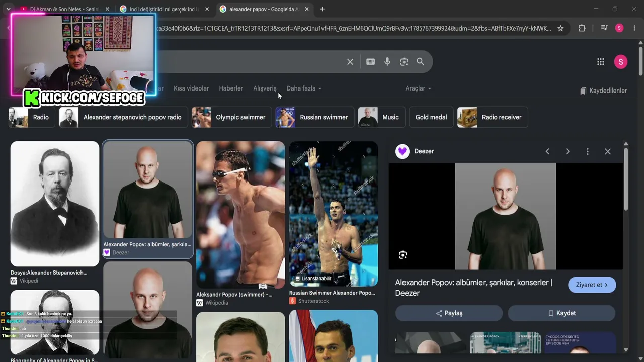The image size is (644, 362).
Task: Bookmark this page with the star icon
Action: click(x=560, y=28)
